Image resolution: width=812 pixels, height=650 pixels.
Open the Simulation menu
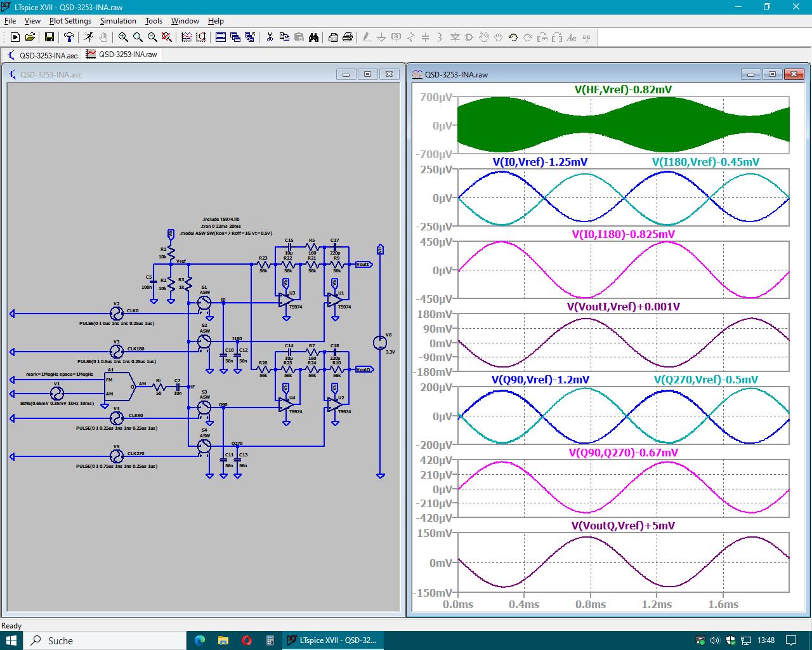point(118,21)
